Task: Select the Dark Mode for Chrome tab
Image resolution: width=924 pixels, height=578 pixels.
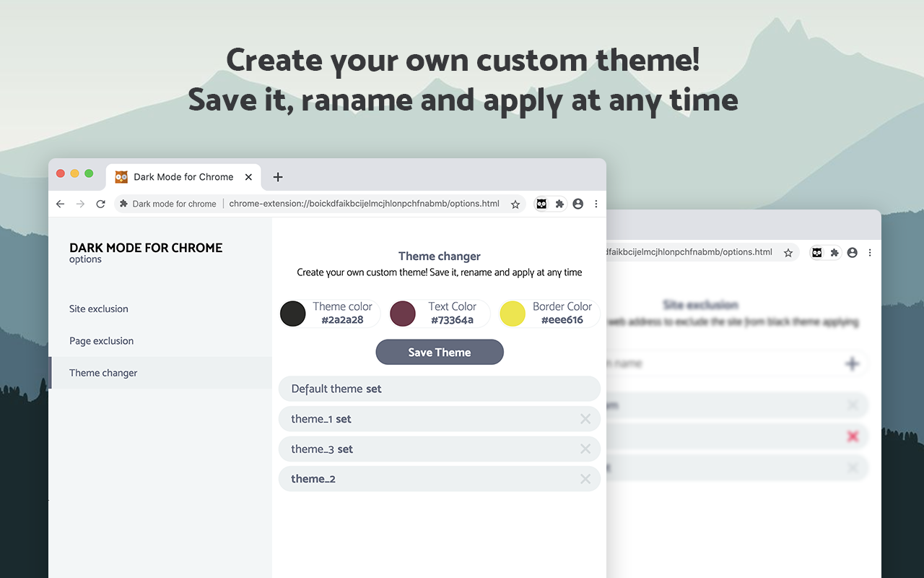Action: point(183,177)
